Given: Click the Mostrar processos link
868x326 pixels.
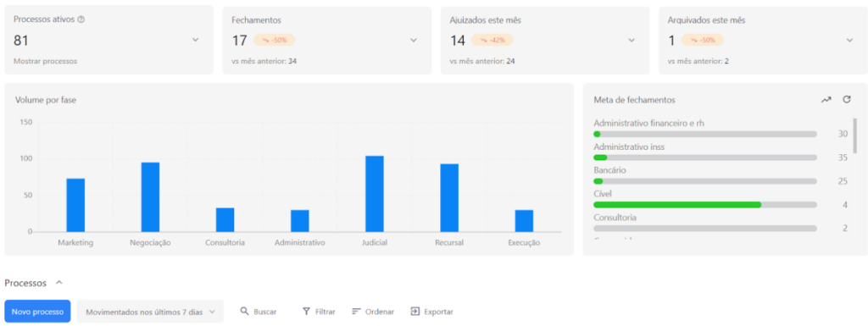Looking at the screenshot, I should coord(46,61).
